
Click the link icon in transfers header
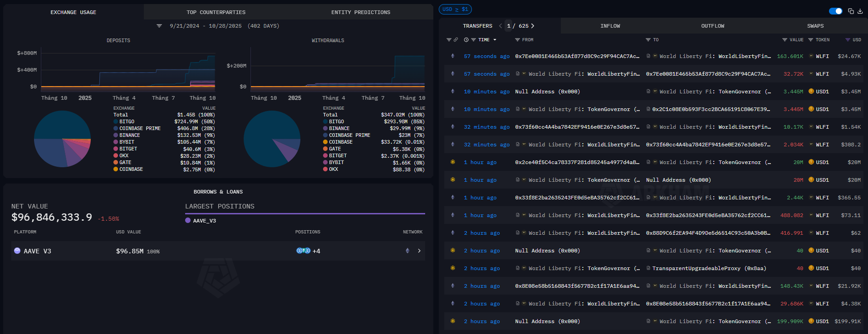(x=456, y=40)
